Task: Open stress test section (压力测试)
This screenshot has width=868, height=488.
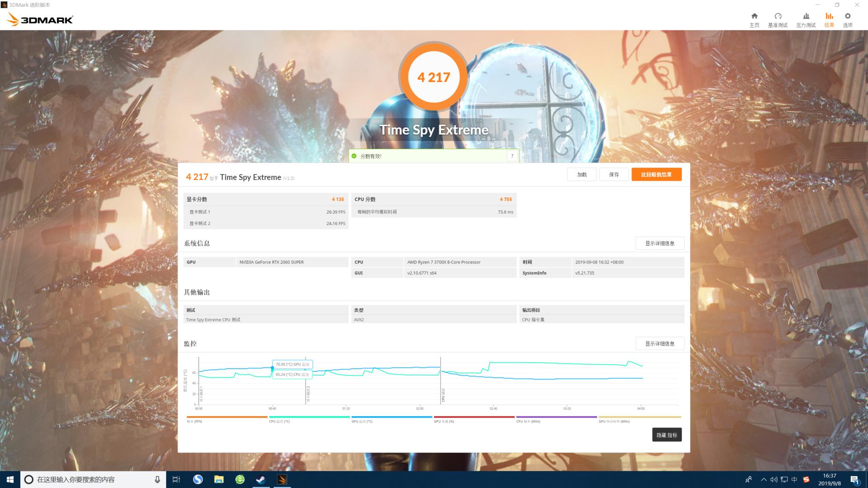Action: 806,19
